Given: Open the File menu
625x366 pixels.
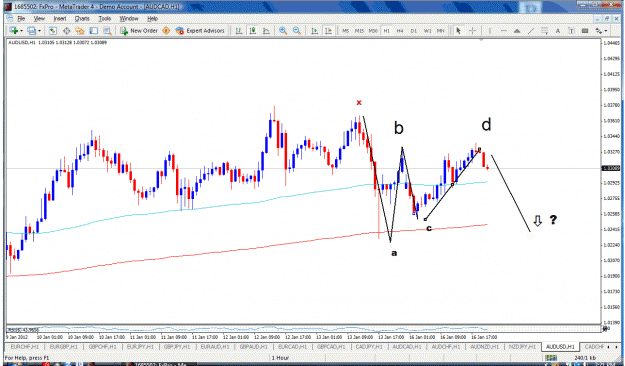Looking at the screenshot, I should (x=21, y=19).
